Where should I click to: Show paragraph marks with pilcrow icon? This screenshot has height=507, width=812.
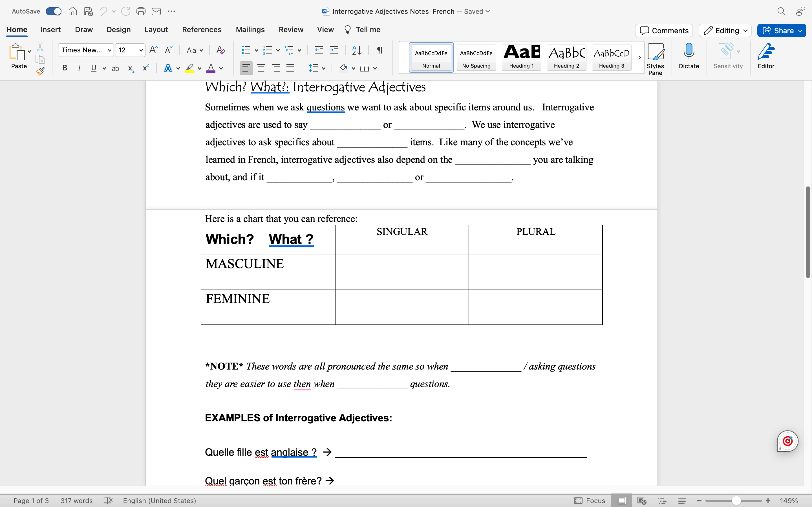(x=380, y=50)
